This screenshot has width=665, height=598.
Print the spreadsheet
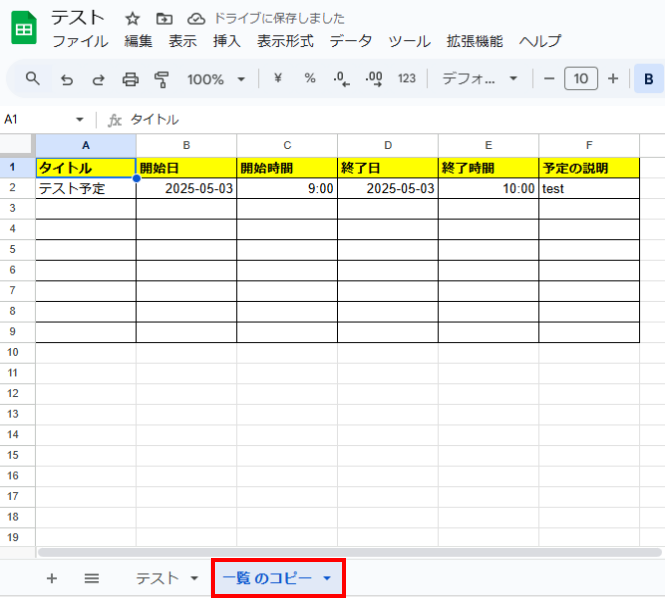[130, 79]
